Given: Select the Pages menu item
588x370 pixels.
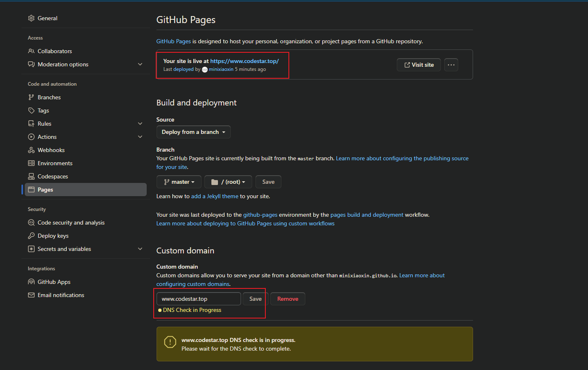Looking at the screenshot, I should (x=86, y=190).
